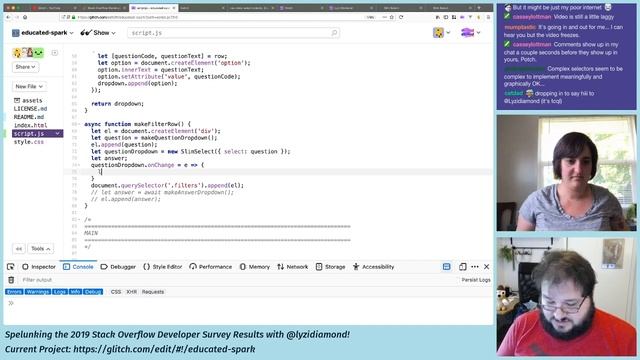The image size is (640, 360).
Task: Focus the script.js file search field
Action: click(233, 33)
